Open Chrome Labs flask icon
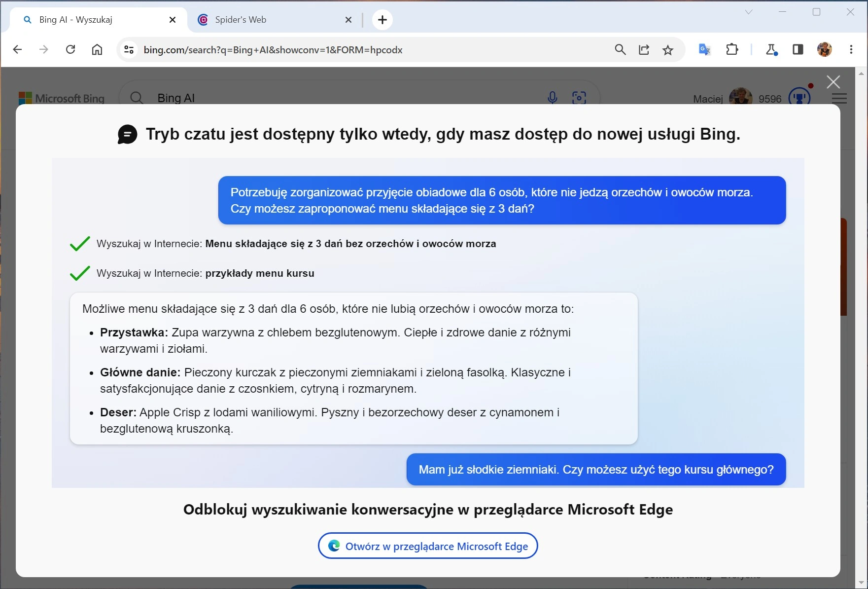 pos(771,49)
